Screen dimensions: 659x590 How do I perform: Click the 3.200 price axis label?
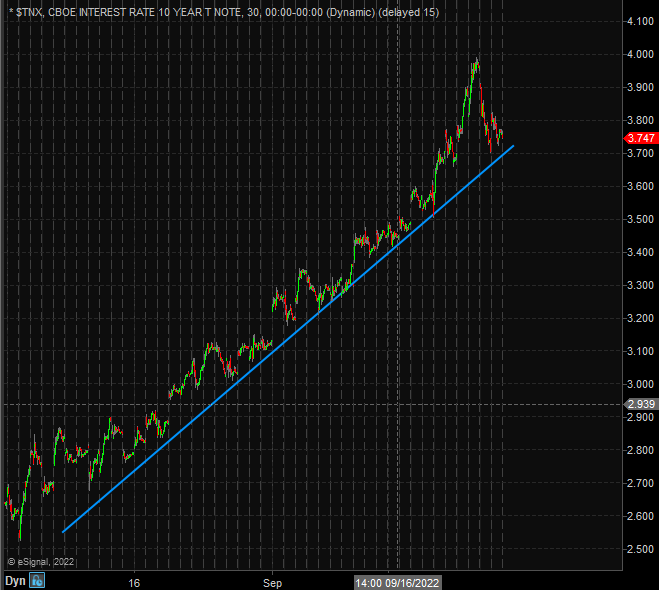coord(641,319)
